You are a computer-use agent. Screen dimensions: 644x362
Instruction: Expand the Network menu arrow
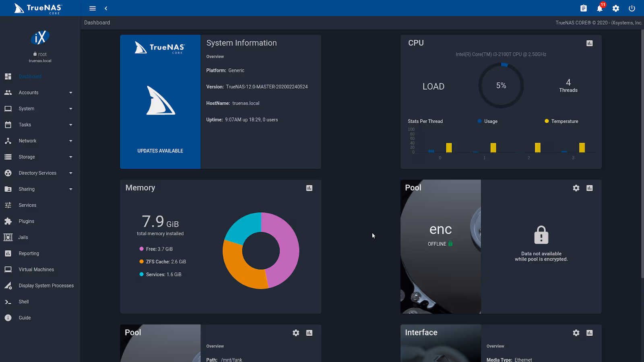point(71,141)
